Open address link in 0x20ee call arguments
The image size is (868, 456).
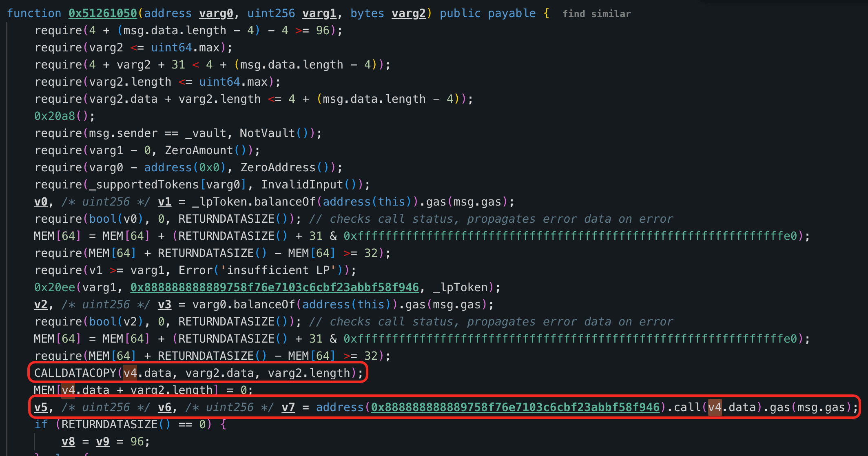tap(274, 288)
